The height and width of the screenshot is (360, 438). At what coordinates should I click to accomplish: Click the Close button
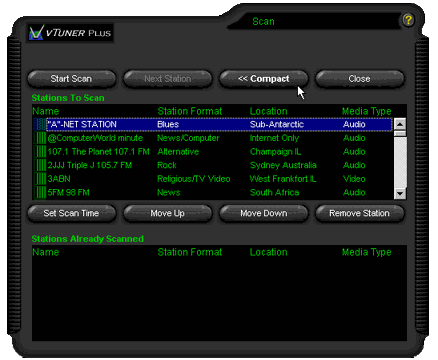pos(360,79)
